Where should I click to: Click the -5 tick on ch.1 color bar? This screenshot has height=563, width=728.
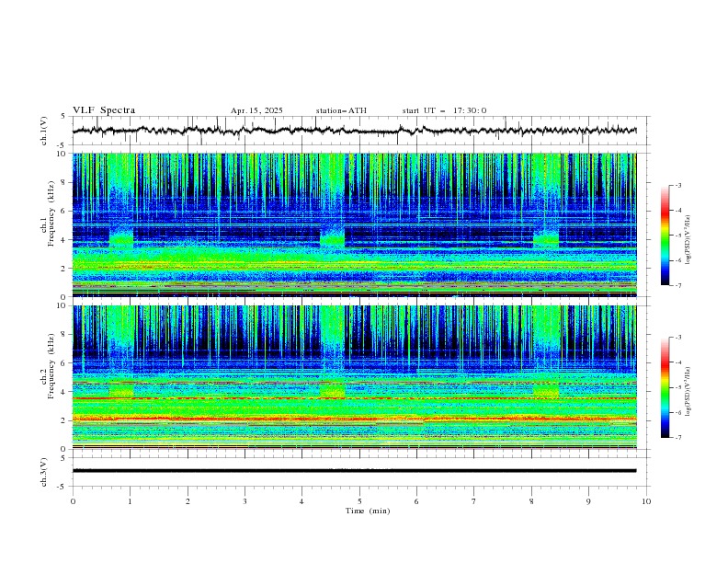point(677,236)
